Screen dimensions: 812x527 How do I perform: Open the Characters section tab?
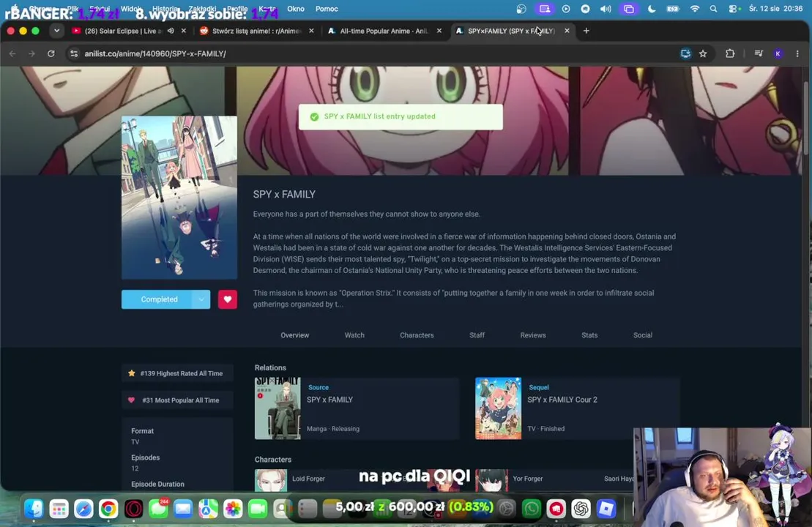click(417, 335)
